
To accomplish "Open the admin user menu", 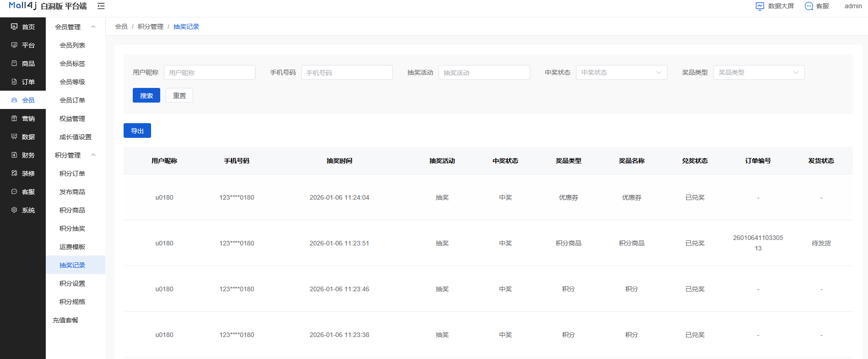I will point(853,6).
